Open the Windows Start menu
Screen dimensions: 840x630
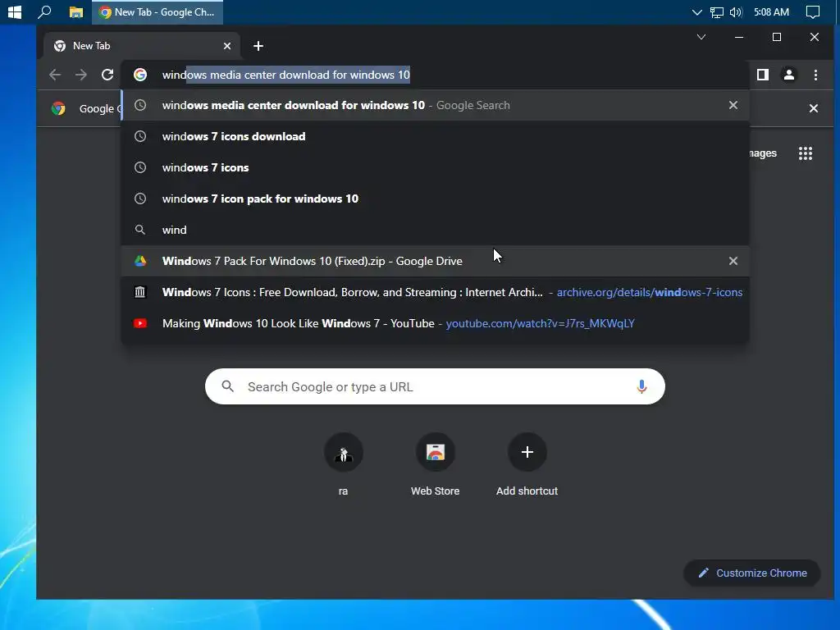[15, 11]
